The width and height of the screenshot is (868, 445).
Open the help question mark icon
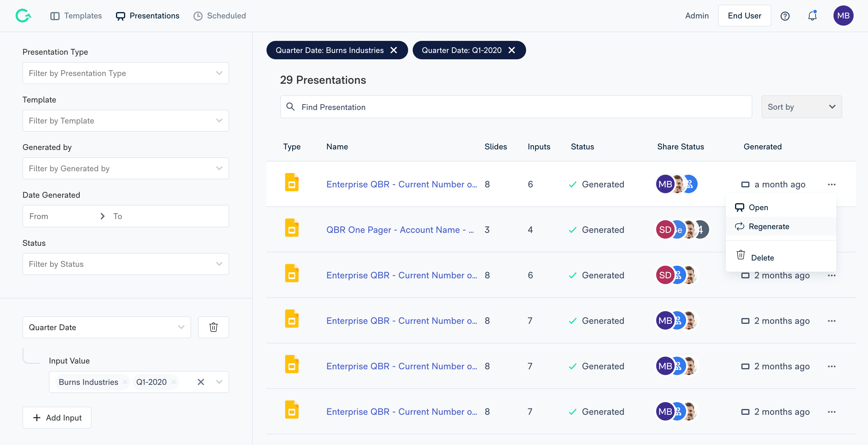(x=785, y=16)
